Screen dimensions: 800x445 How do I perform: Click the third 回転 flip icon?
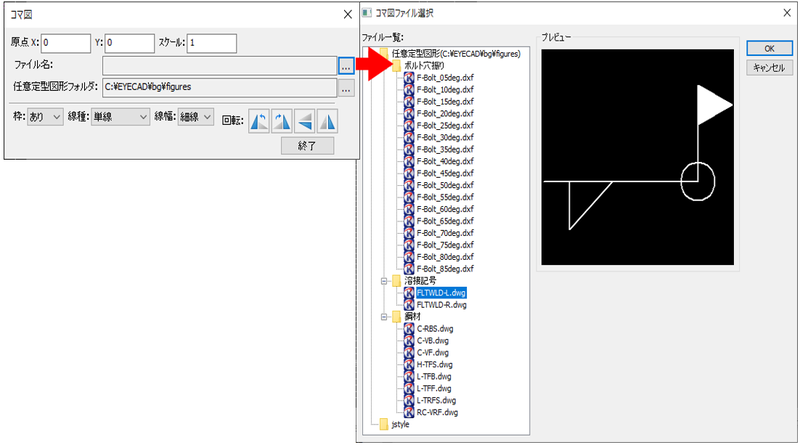(x=304, y=119)
